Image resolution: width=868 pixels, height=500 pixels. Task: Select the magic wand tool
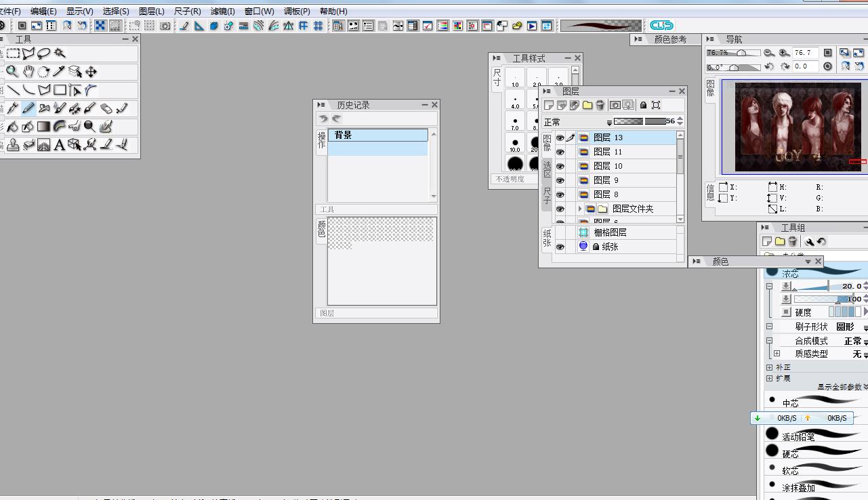[x=60, y=54]
